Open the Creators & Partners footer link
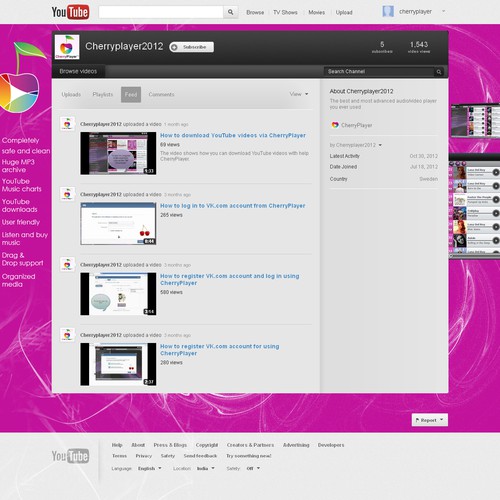 (x=250, y=445)
